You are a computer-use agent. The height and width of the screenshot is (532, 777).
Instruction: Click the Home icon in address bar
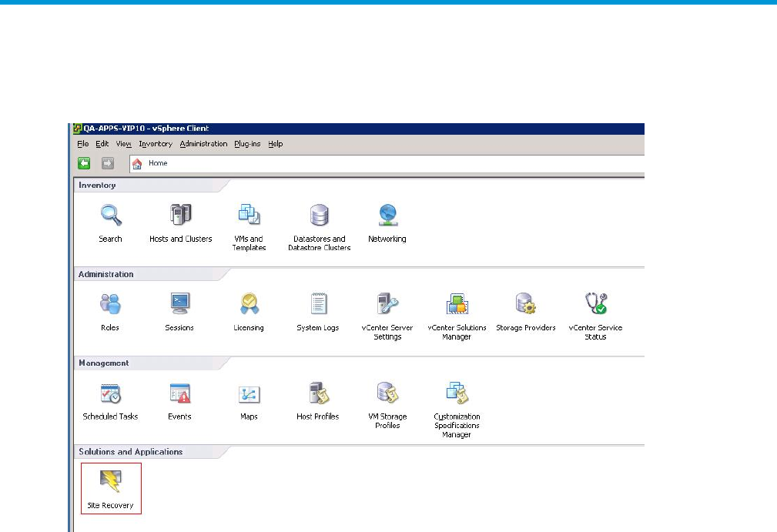(x=137, y=163)
